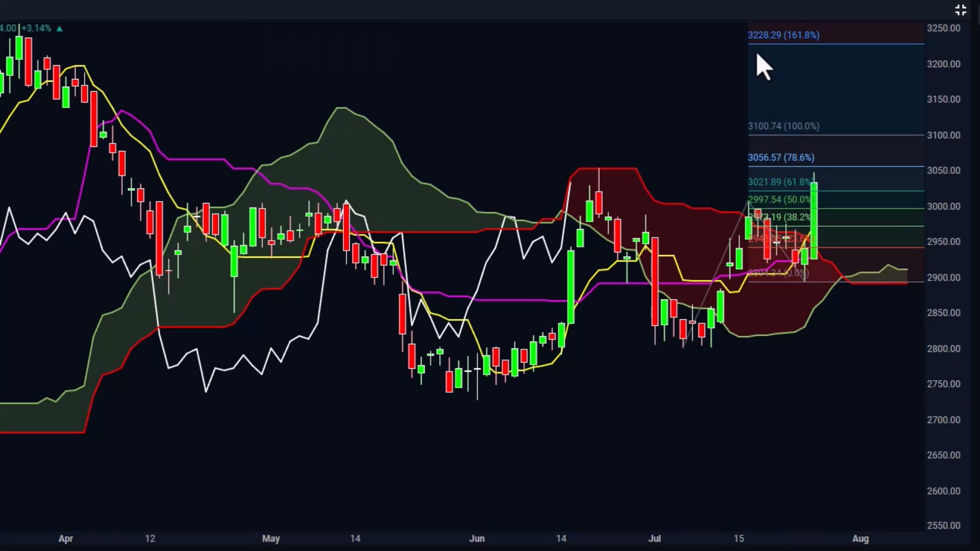The width and height of the screenshot is (980, 551).
Task: Click the 2900.00 price axis label
Action: (x=943, y=278)
